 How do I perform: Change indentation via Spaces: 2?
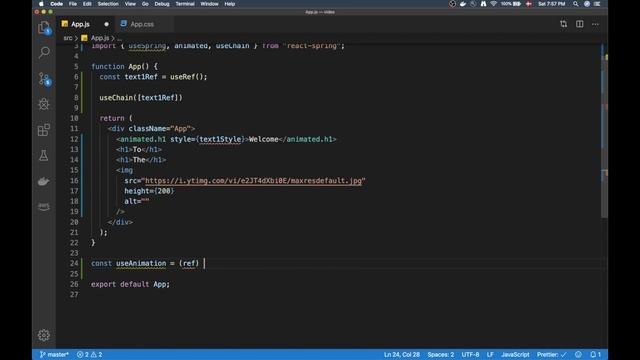coord(440,354)
